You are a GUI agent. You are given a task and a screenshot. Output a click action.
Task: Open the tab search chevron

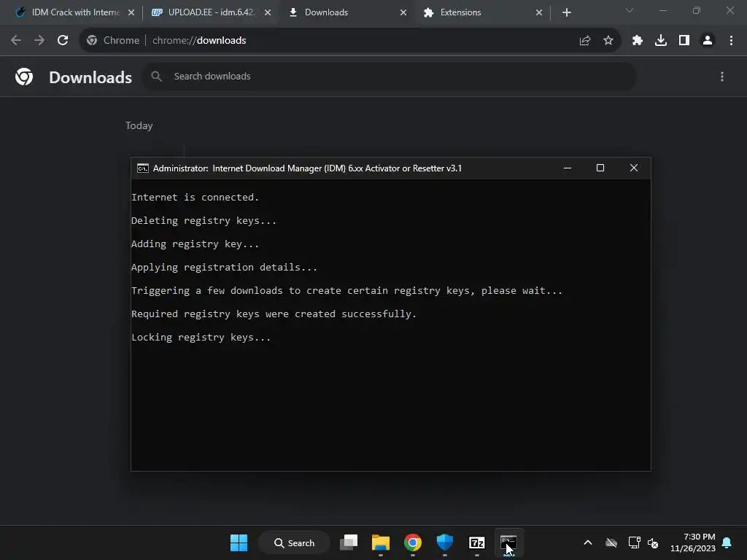pos(630,10)
